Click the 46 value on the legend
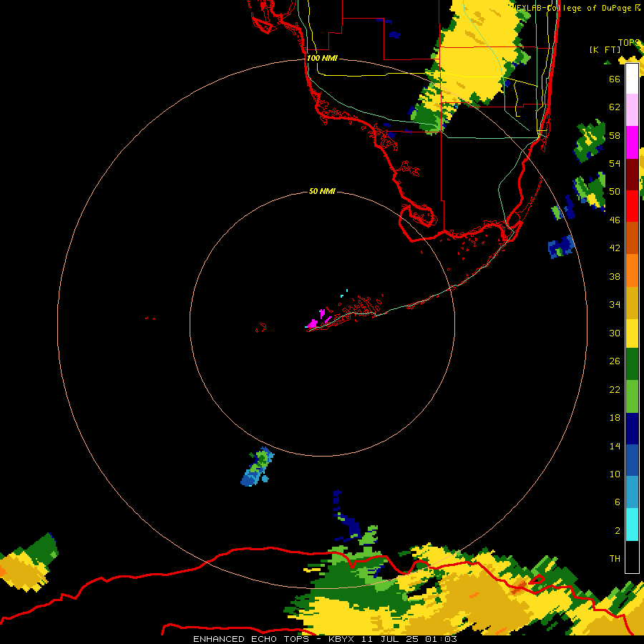The height and width of the screenshot is (644, 644). click(x=615, y=220)
